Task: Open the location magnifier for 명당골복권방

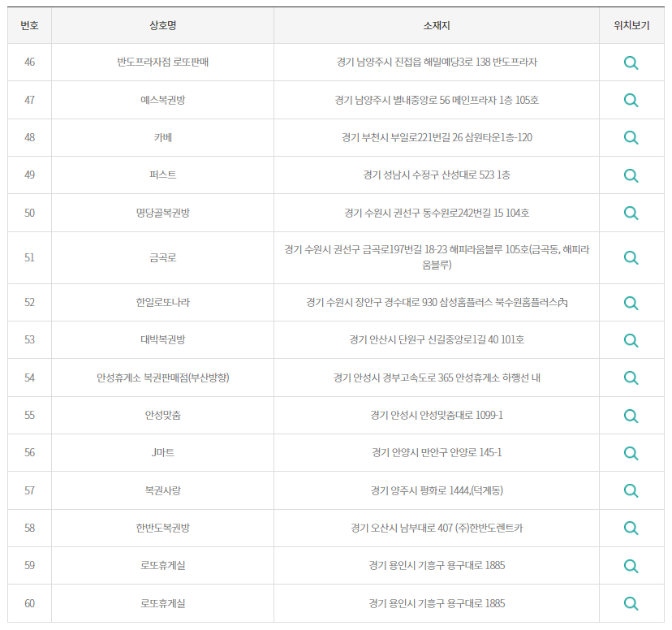Action: 631,213
